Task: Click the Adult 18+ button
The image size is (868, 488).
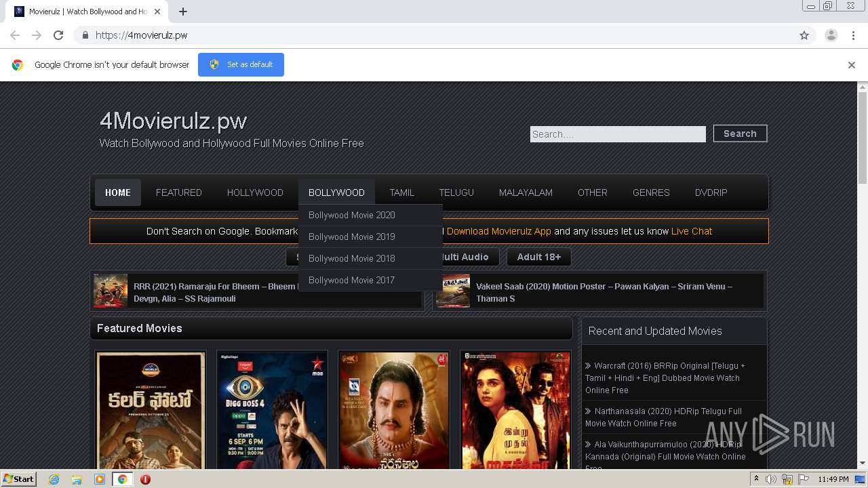Action: click(x=539, y=257)
